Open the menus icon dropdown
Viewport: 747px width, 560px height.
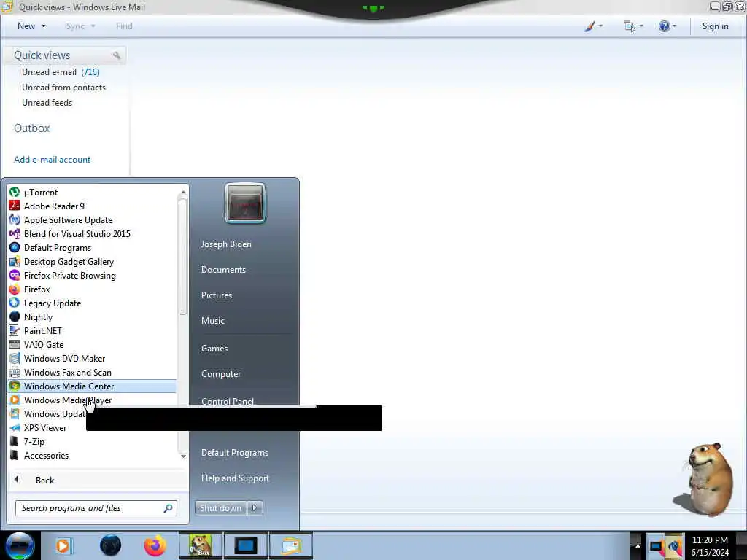(x=634, y=26)
